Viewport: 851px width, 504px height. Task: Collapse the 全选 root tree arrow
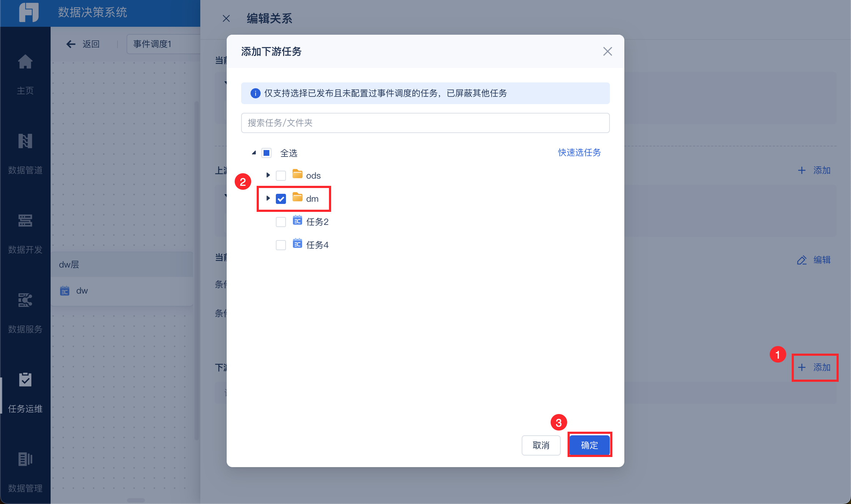254,153
